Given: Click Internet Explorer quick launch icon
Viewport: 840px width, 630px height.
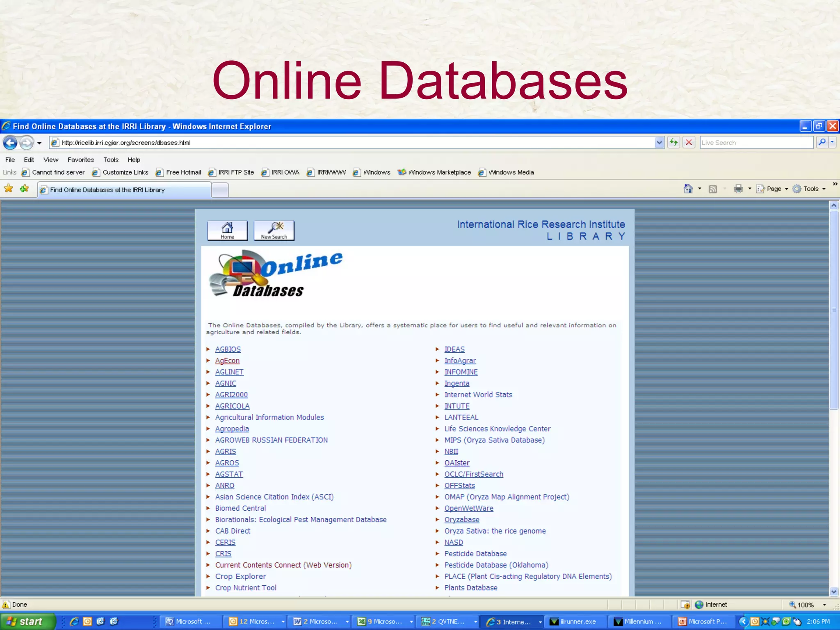Looking at the screenshot, I should [74, 621].
